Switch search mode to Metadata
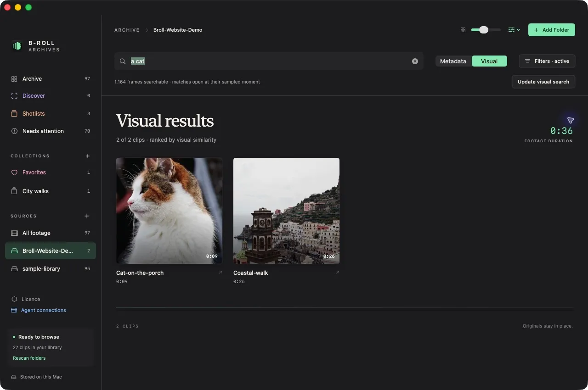588x390 pixels. click(453, 61)
